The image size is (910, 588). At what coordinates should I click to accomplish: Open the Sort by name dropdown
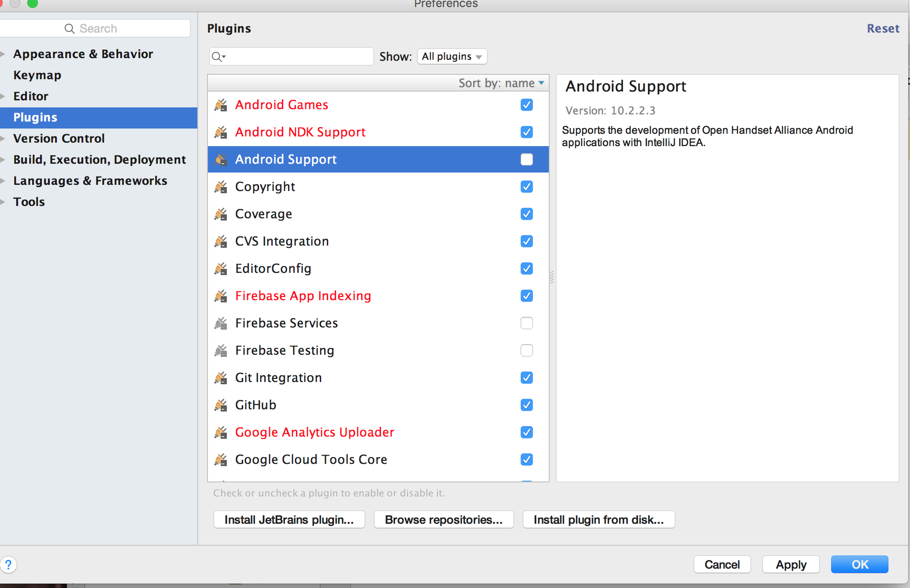click(501, 83)
